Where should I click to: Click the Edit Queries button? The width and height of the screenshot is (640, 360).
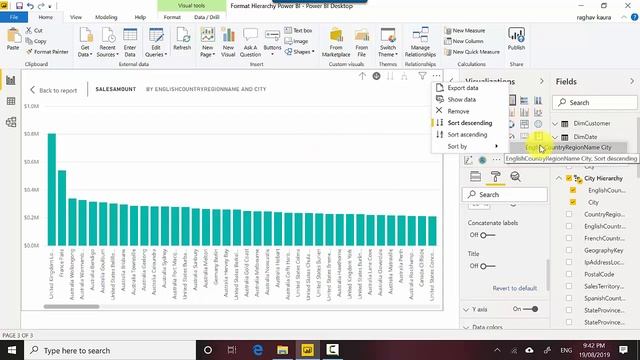(156, 42)
